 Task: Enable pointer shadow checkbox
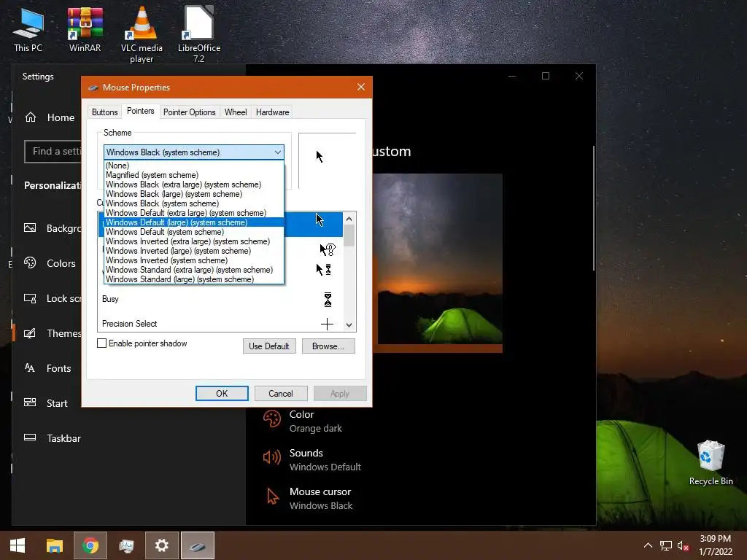click(x=101, y=343)
